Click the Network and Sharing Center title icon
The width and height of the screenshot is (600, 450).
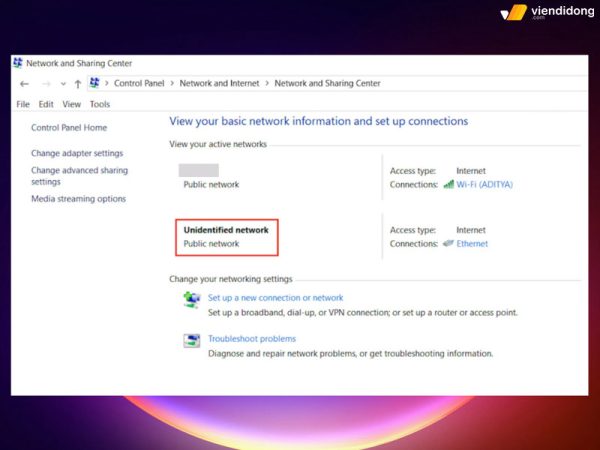point(18,63)
